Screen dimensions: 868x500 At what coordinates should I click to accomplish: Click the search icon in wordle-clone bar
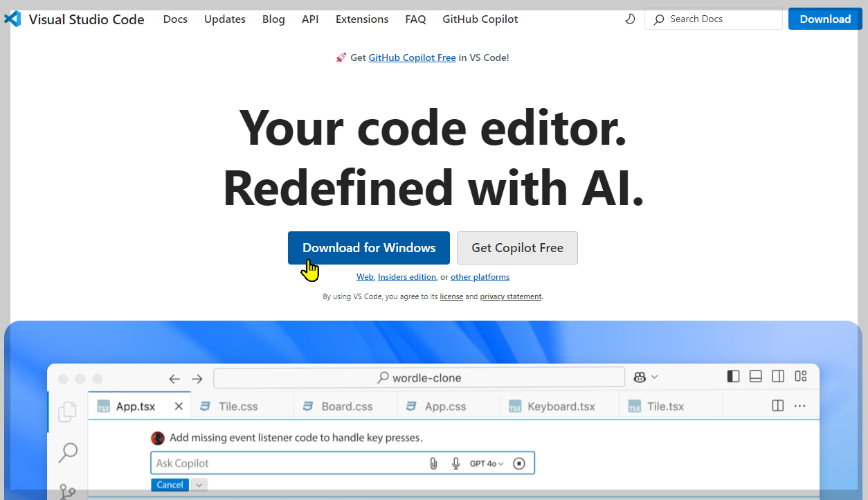click(x=383, y=377)
